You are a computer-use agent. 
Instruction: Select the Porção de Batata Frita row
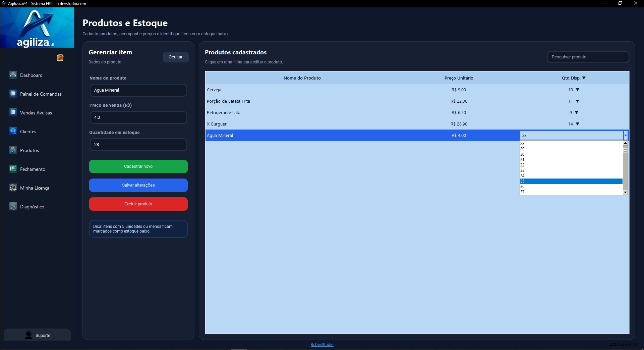[x=417, y=101]
